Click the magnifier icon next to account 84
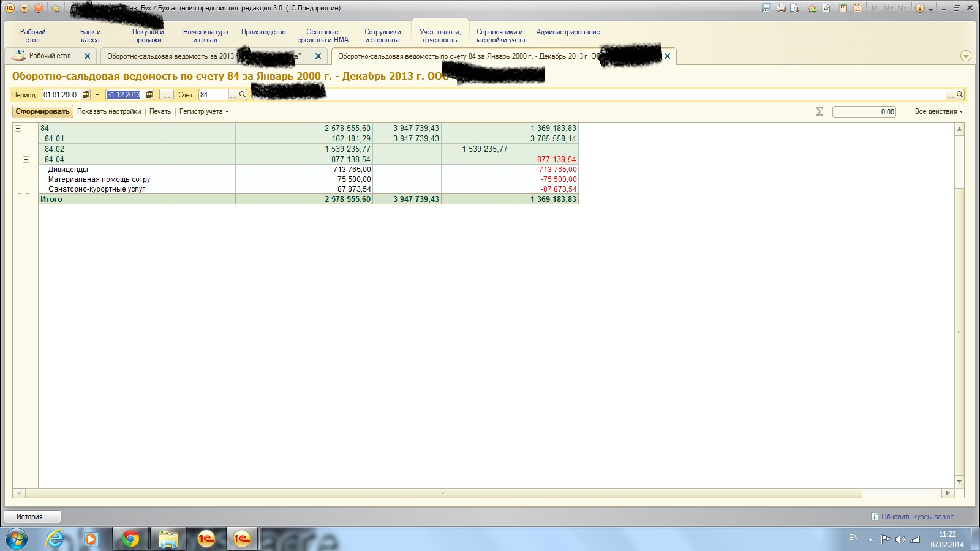This screenshot has height=551, width=980. click(x=243, y=95)
